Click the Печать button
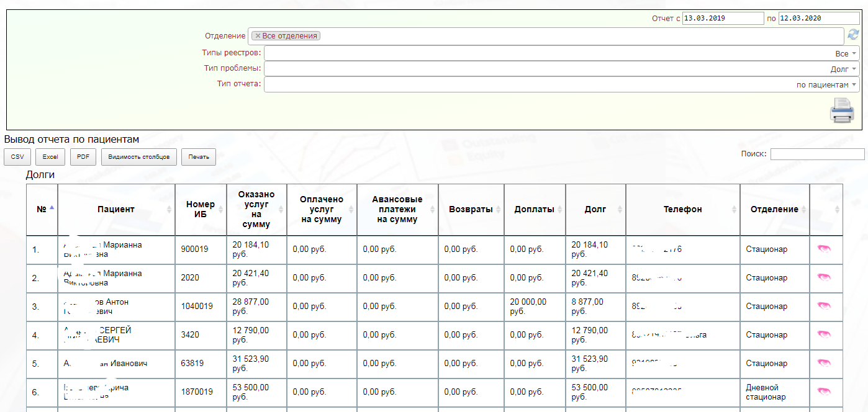The width and height of the screenshot is (868, 412). (199, 157)
